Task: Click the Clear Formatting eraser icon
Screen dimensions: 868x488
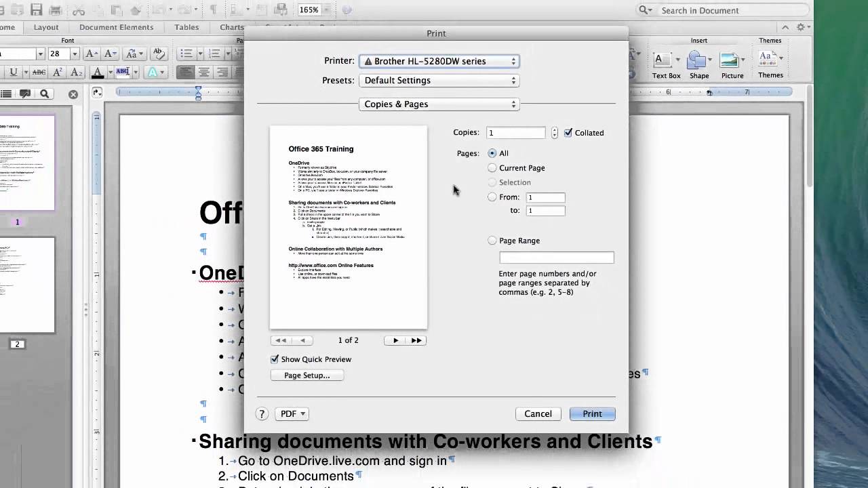Action: point(159,54)
